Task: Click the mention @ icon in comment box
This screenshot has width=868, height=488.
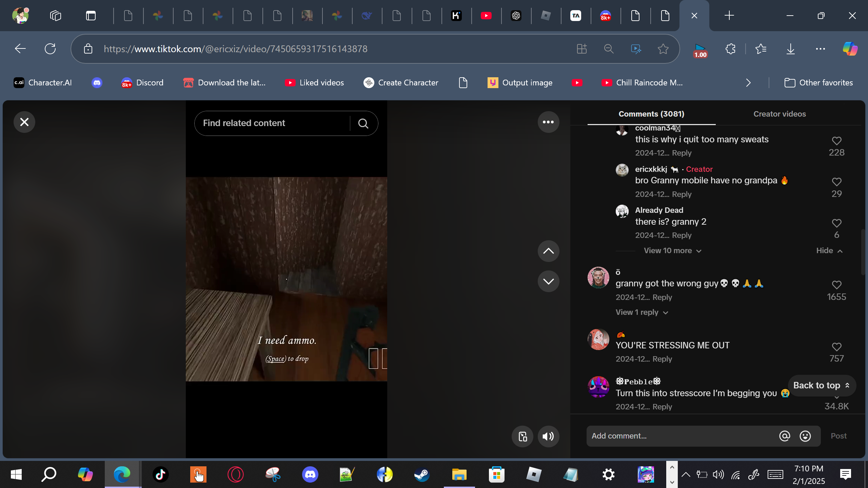Action: pos(784,436)
